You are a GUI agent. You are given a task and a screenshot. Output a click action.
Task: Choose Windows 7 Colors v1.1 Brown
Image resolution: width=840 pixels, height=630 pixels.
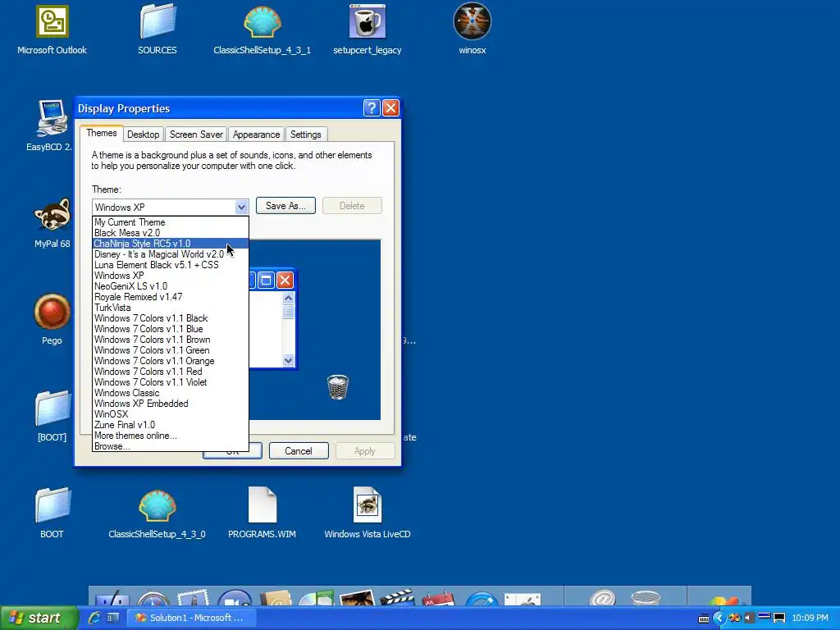pyautogui.click(x=171, y=340)
